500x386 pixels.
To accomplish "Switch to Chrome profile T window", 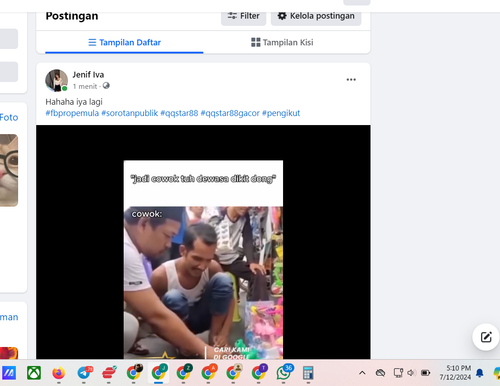I will tap(258, 373).
